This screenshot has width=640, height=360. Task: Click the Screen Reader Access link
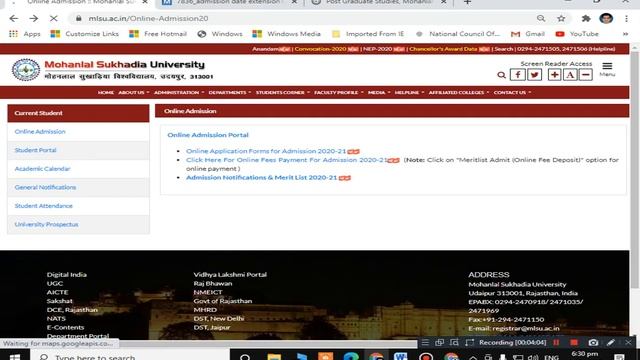[556, 64]
